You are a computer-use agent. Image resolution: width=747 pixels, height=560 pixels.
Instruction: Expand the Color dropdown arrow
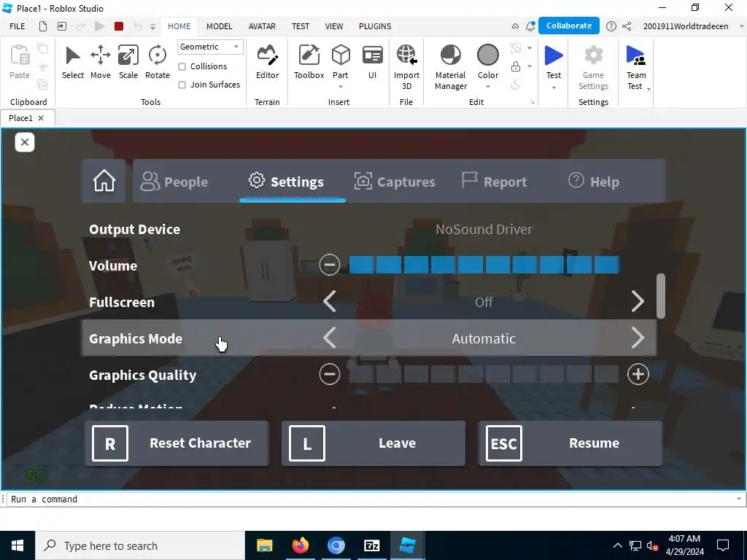[x=488, y=87]
